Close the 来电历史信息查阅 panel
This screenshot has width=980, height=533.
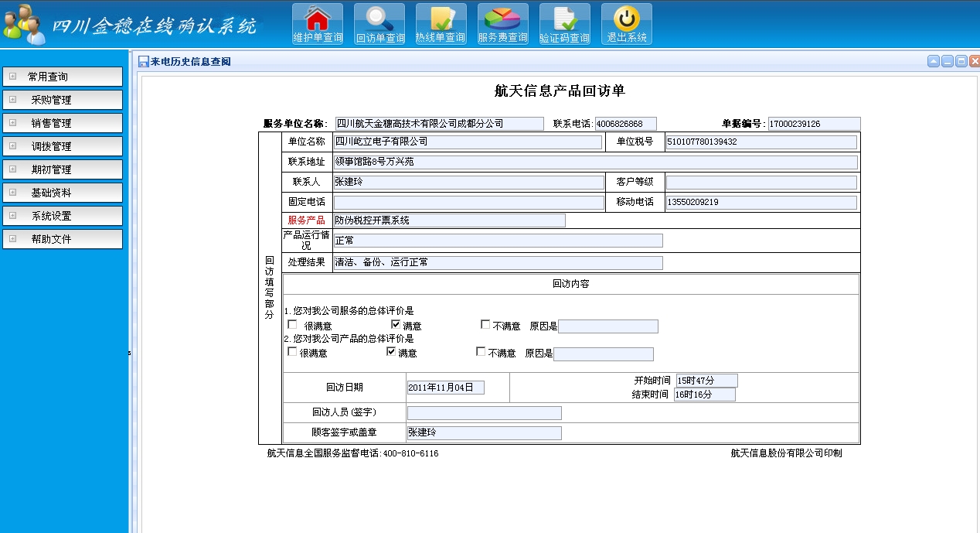tap(974, 62)
